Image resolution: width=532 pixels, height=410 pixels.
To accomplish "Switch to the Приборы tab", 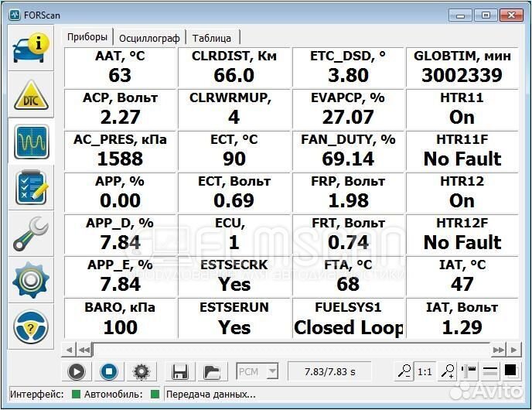I will tap(87, 37).
